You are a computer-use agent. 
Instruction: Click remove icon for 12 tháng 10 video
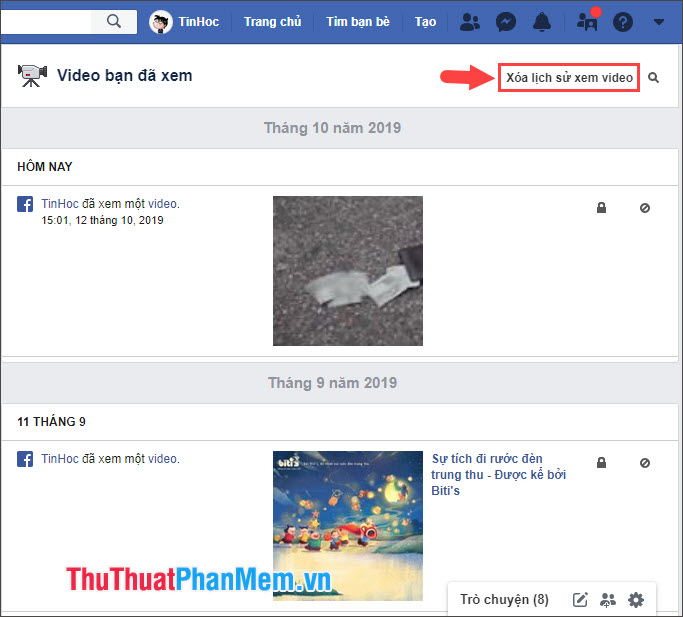click(645, 208)
